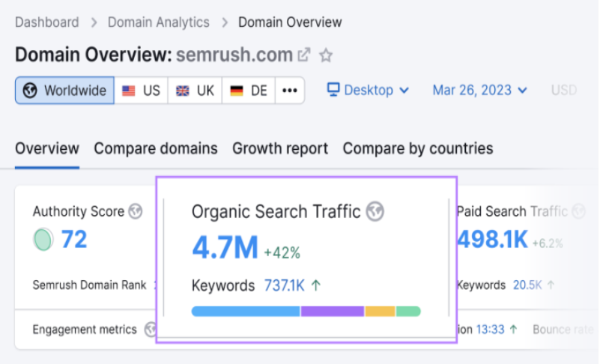Click globe icon next to Organic Search Traffic
Image resolution: width=600 pixels, height=364 pixels.
375,212
